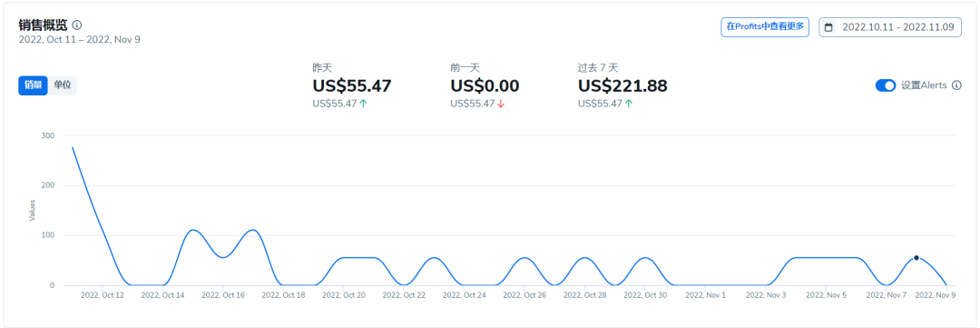Click the 2022, Nov 5 x-axis label
The width and height of the screenshot is (980, 328).
[x=827, y=294]
